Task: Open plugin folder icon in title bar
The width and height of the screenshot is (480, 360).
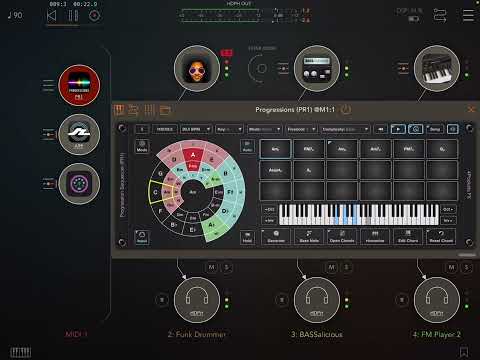Action: click(x=165, y=110)
